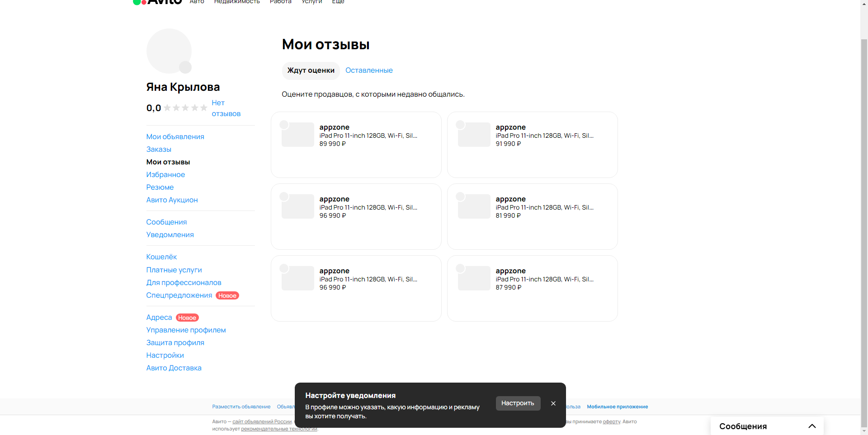Image resolution: width=868 pixels, height=435 pixels.
Task: Open Настройки in sidebar
Action: click(165, 355)
